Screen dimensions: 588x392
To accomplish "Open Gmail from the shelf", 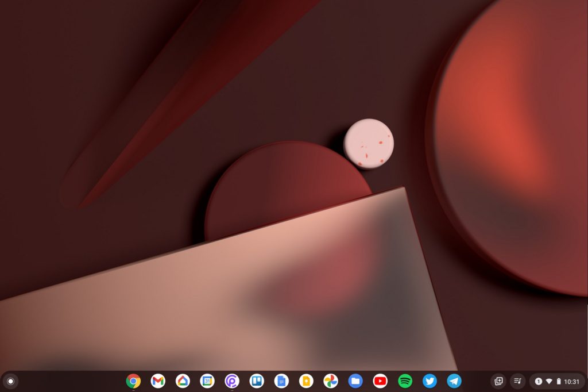I will [158, 382].
